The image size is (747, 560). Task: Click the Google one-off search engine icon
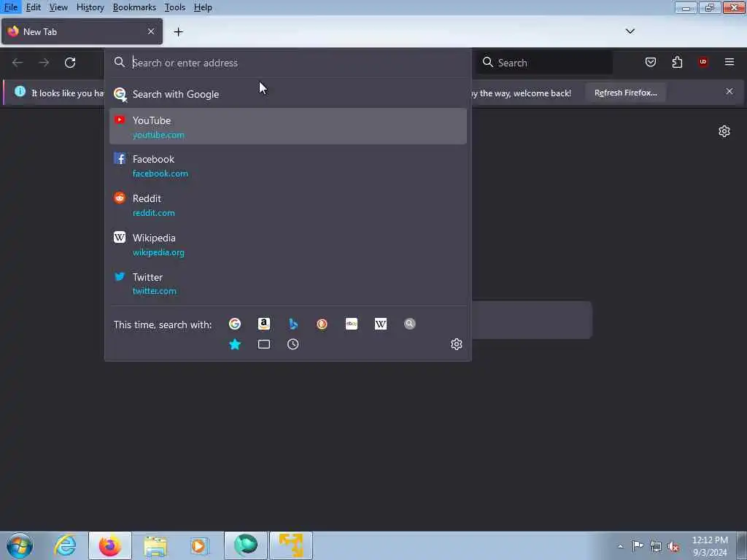tap(234, 324)
